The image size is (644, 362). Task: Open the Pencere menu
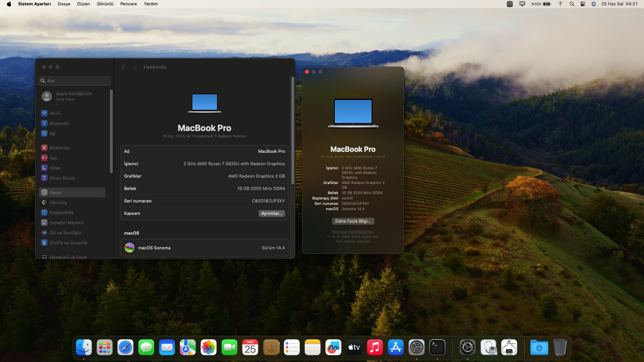click(x=128, y=4)
